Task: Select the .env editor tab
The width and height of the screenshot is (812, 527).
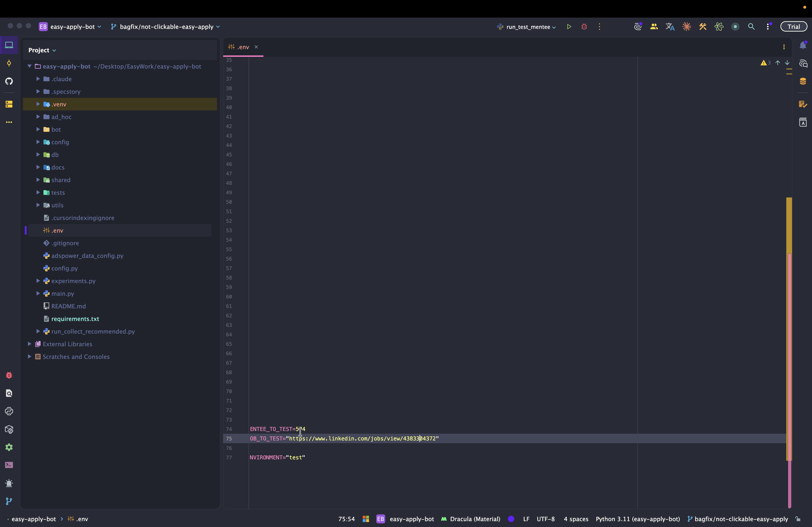Action: coord(242,47)
